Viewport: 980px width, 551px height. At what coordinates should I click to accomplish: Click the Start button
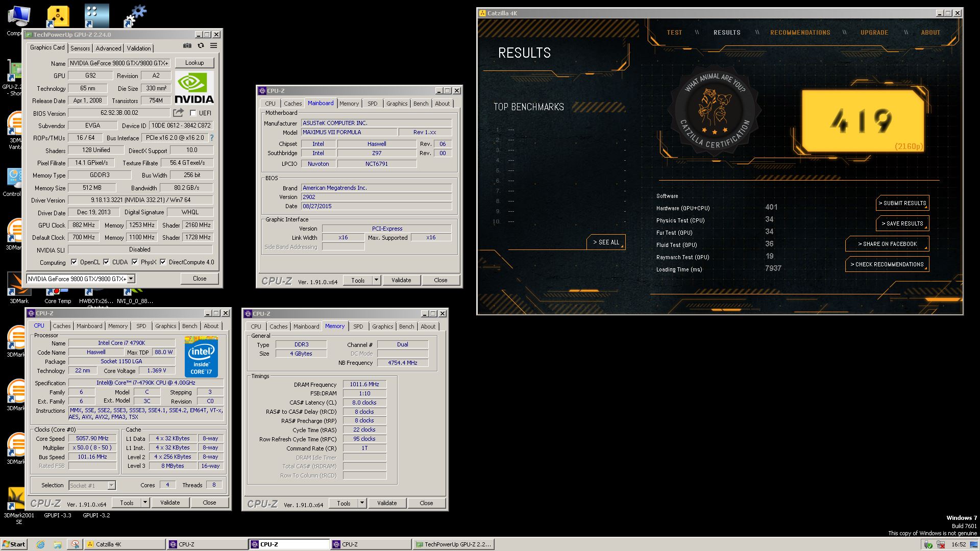click(x=14, y=544)
